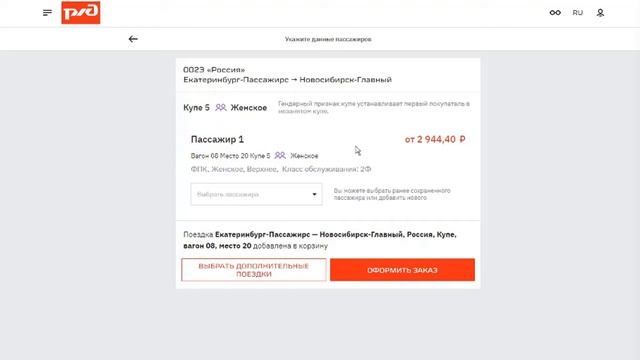Click the red RZD logo
The width and height of the screenshot is (640, 360).
coord(81,13)
